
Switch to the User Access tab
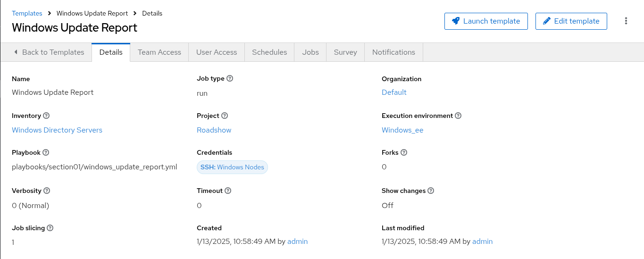217,52
